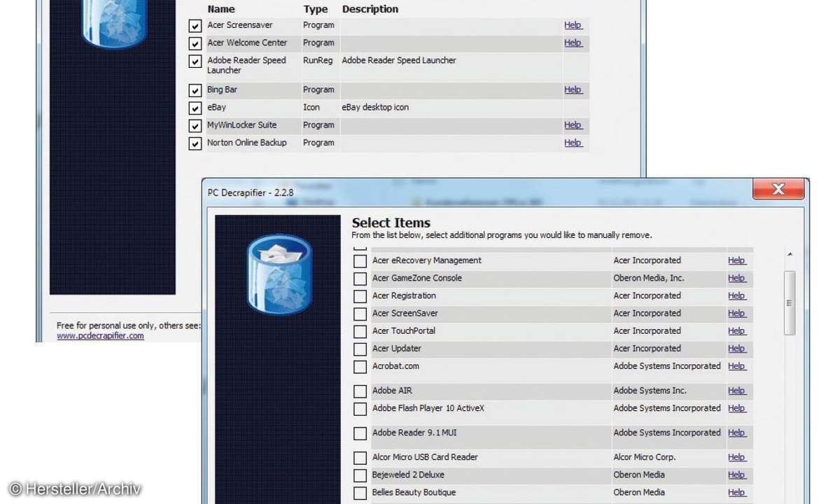Viewport: 840px width, 504px height.
Task: Open Help link for Acer TouchPortal
Action: point(737,330)
